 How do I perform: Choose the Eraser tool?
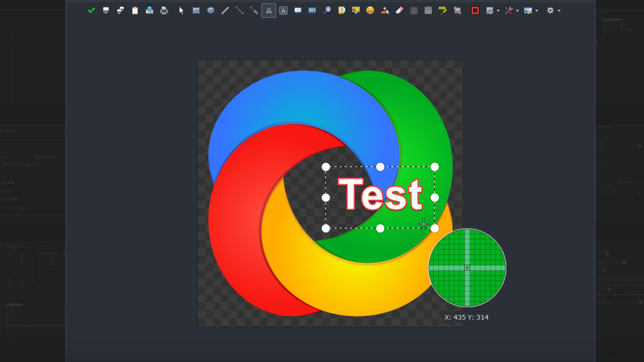[399, 11]
